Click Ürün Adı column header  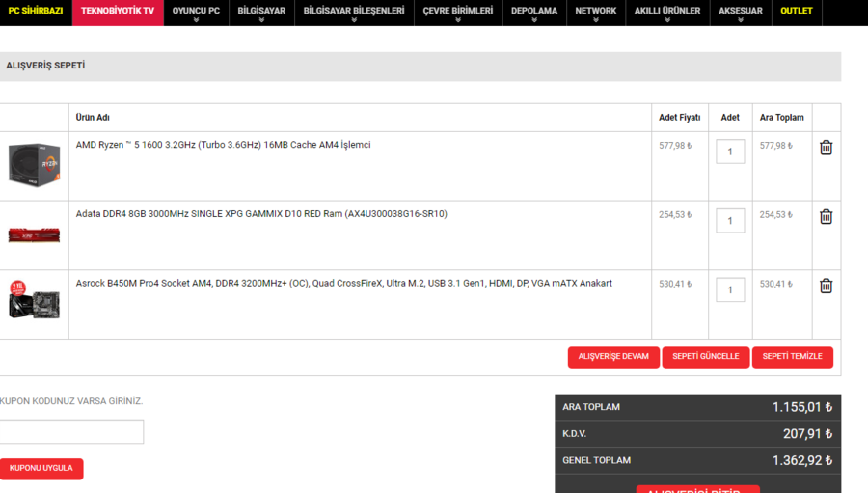click(x=93, y=118)
